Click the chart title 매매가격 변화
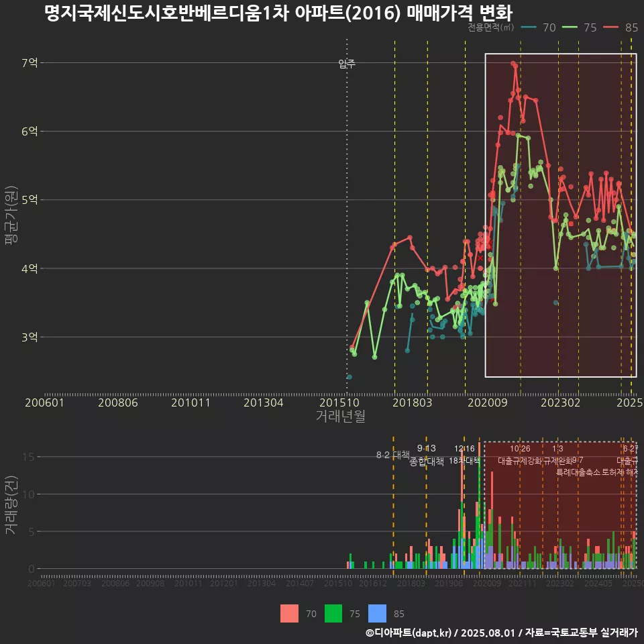The height and width of the screenshot is (644, 644). (x=459, y=13)
